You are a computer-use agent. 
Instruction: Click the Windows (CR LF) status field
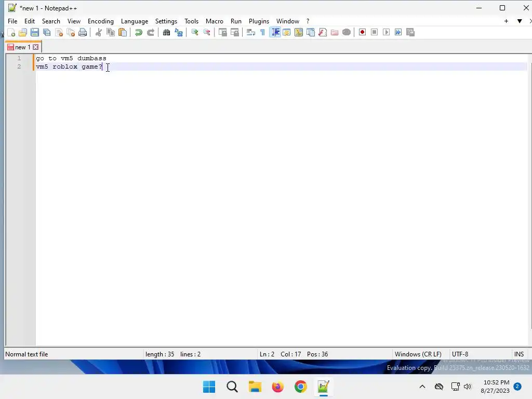pyautogui.click(x=418, y=354)
